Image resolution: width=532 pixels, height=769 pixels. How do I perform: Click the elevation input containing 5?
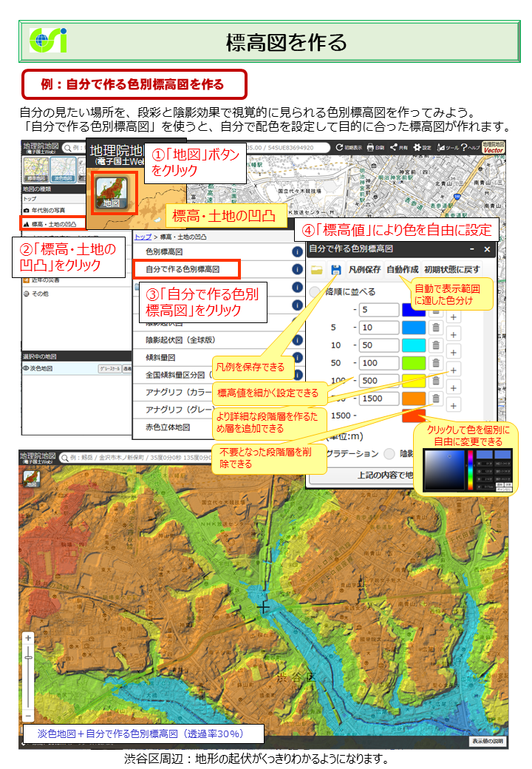(379, 310)
